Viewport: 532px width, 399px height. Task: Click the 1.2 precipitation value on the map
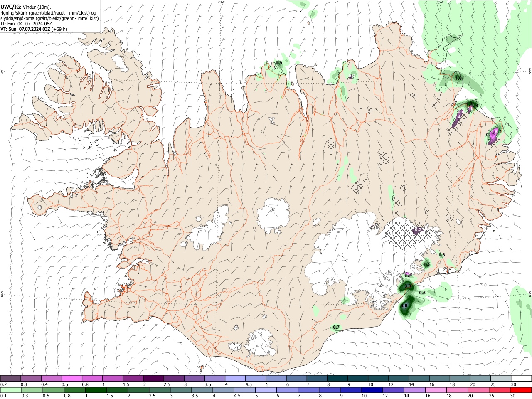426,264
